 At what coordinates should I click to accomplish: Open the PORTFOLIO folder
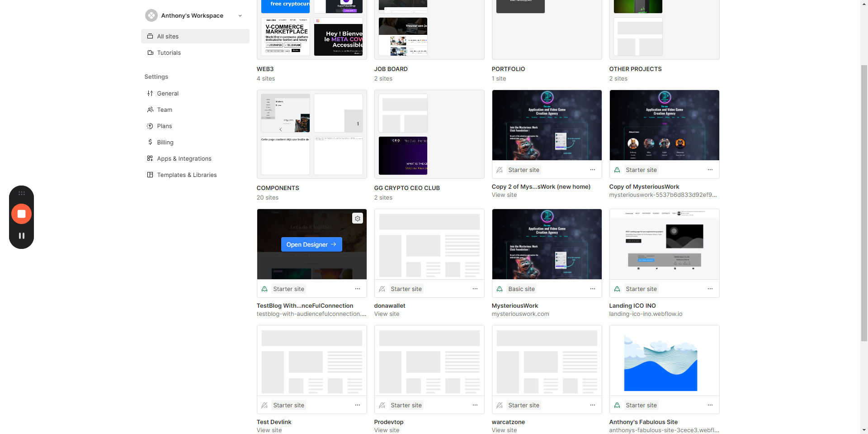point(547,29)
